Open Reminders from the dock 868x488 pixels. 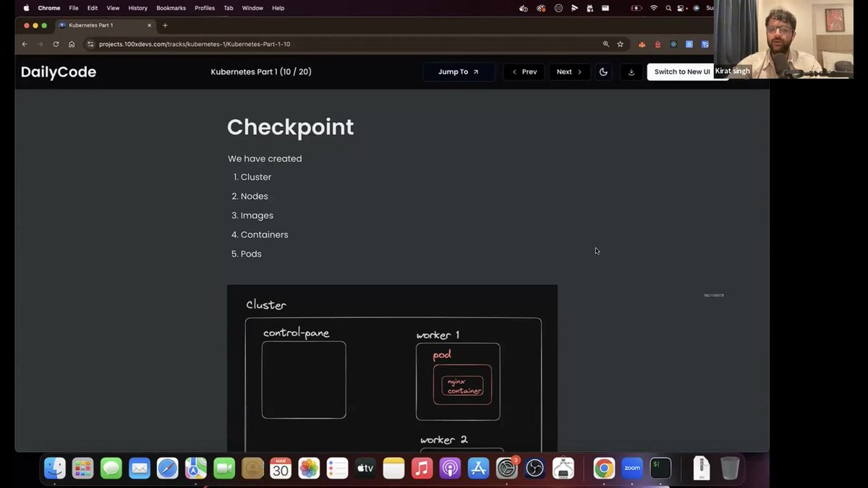tap(337, 468)
